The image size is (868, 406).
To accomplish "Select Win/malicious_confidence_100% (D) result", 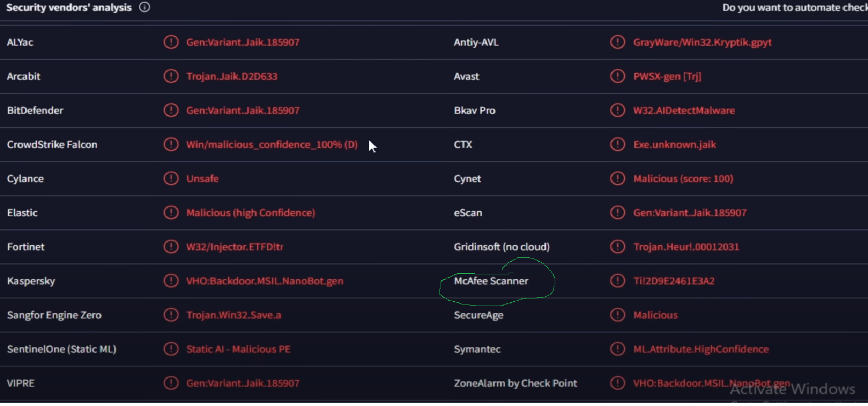I will click(272, 144).
